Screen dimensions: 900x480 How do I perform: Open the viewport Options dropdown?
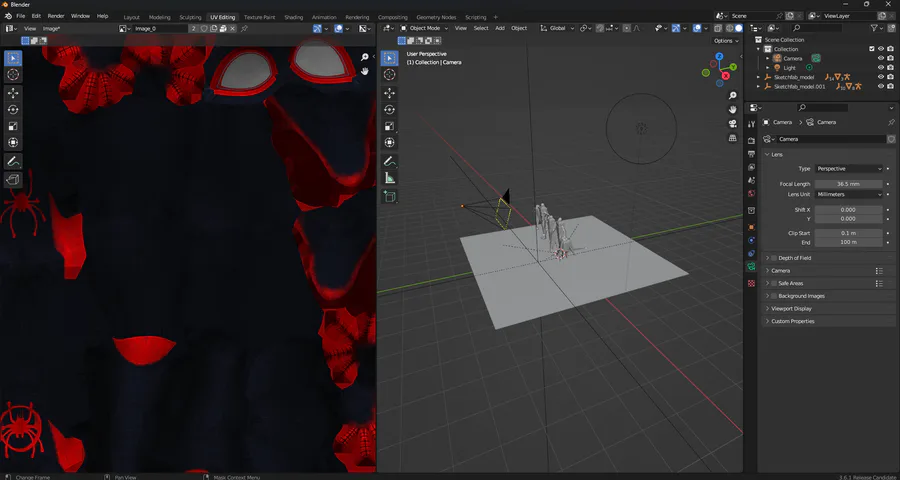point(726,41)
